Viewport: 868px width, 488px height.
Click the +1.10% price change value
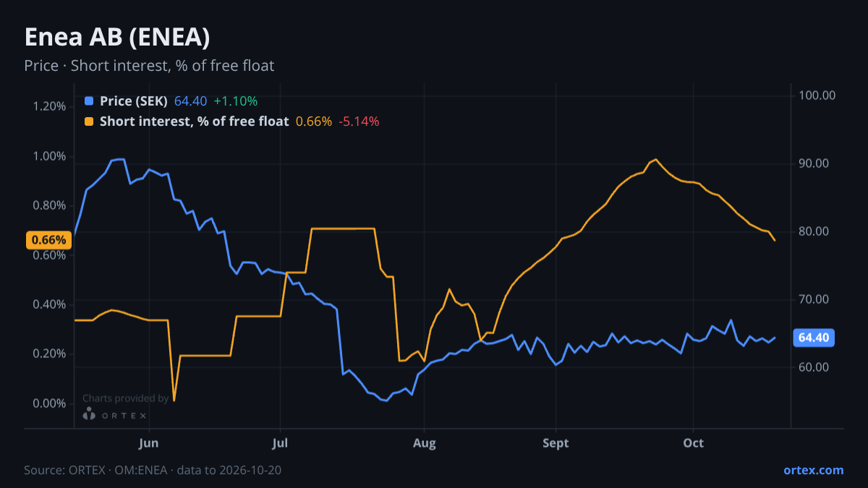pos(235,101)
